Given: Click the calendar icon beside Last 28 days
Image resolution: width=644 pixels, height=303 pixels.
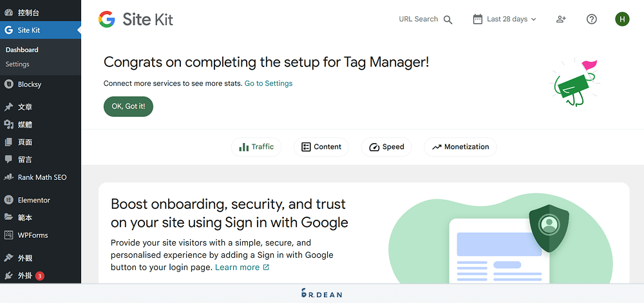Looking at the screenshot, I should point(478,19).
